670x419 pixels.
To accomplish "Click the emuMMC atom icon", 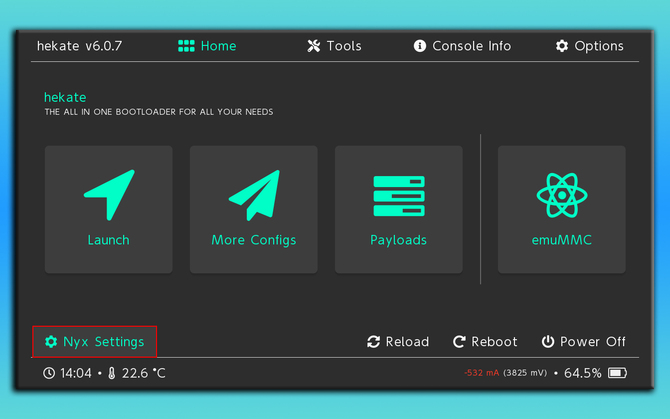I will coord(562,195).
